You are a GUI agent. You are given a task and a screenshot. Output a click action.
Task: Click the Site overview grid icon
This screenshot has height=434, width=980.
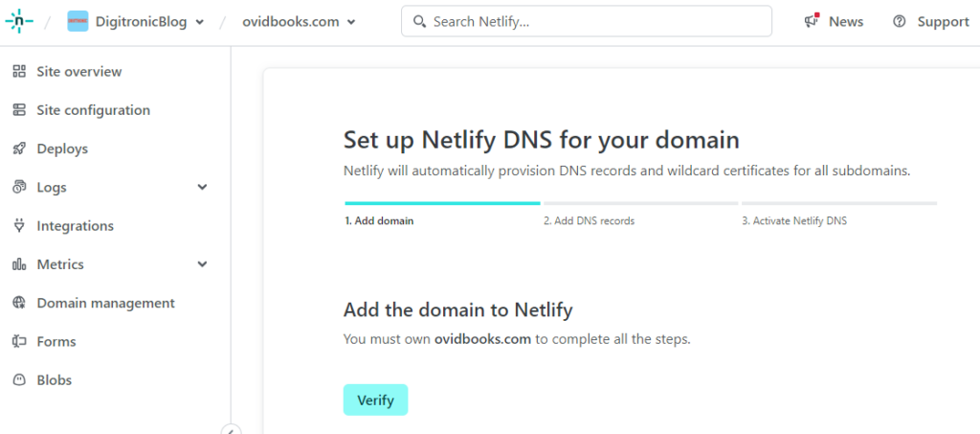tap(19, 71)
